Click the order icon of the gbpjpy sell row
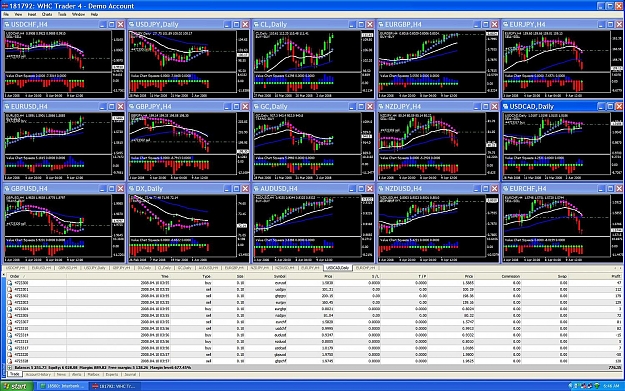This screenshot has height=391, width=625. (10, 296)
